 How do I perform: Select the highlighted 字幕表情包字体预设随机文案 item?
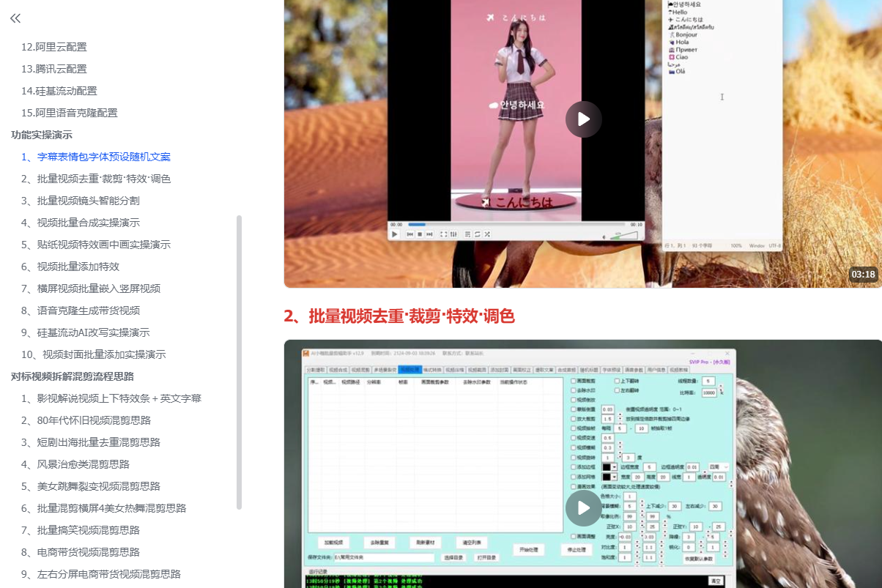(96, 157)
